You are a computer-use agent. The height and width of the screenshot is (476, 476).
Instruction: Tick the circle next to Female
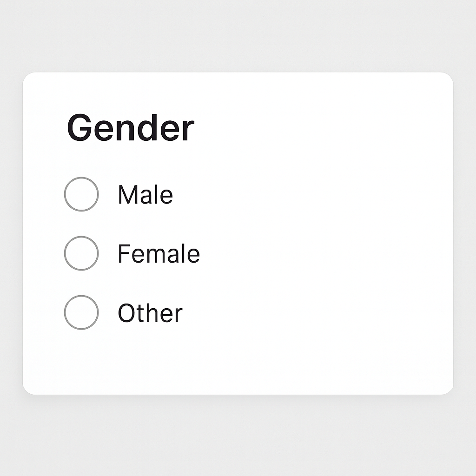pyautogui.click(x=81, y=253)
